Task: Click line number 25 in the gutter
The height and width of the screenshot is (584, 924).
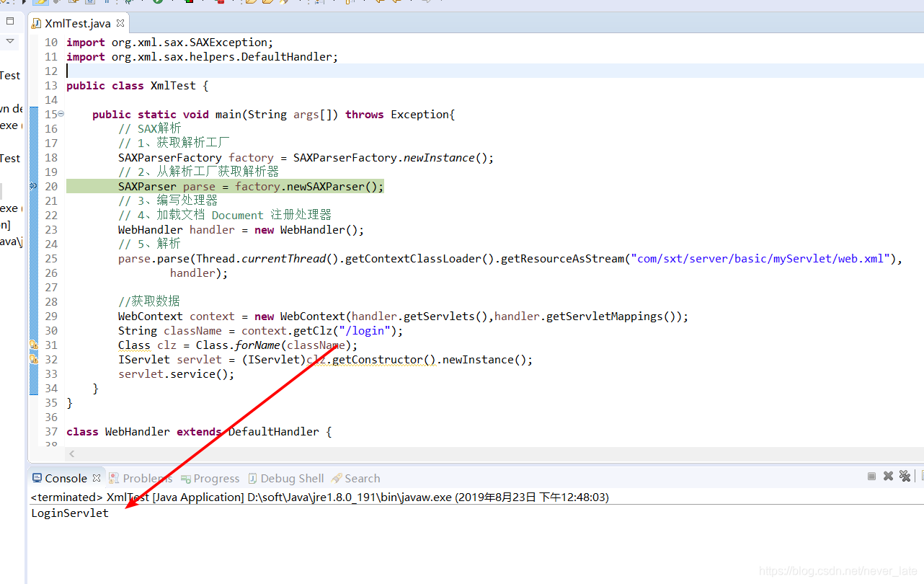Action: (x=50, y=258)
